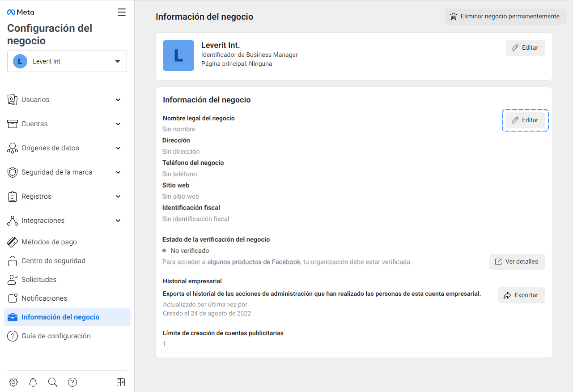This screenshot has width=573, height=392.
Task: Open the Leverit Int. business selector dropdown
Action: (67, 61)
